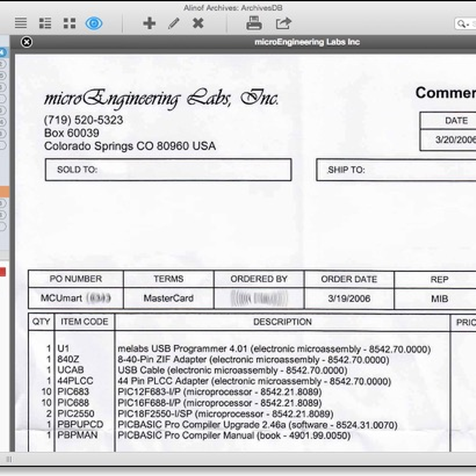Click the Box 60039 address line

(x=72, y=133)
